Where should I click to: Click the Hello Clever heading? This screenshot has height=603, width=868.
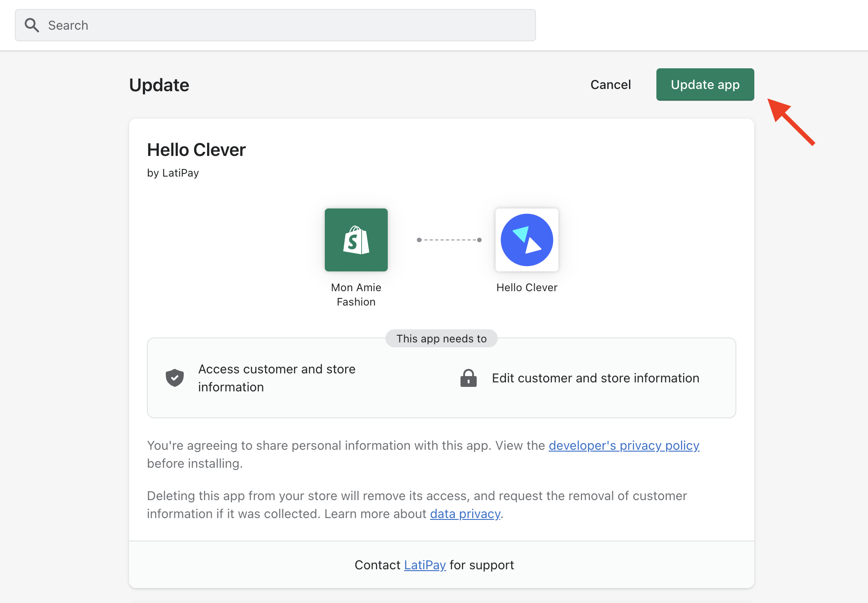(196, 150)
